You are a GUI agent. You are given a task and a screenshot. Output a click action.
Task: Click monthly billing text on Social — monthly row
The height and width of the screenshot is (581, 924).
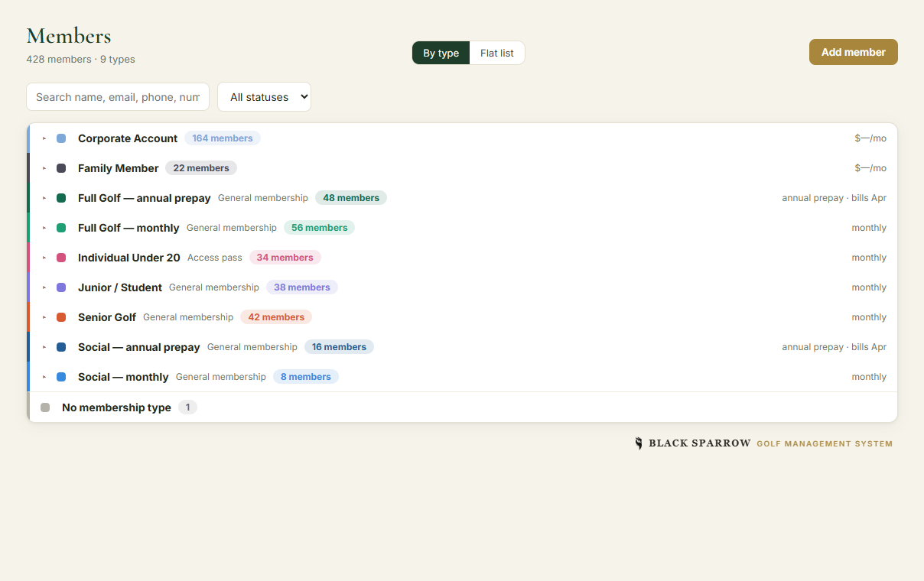tap(869, 377)
